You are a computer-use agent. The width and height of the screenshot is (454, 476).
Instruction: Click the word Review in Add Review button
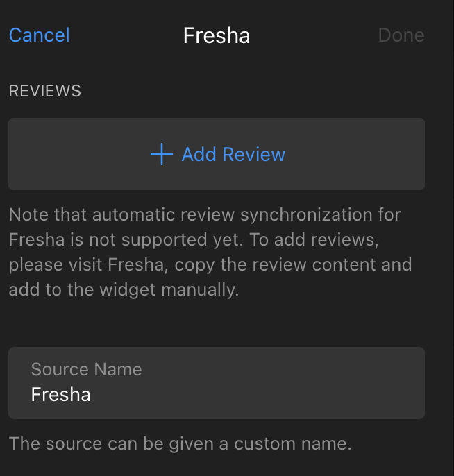pos(253,154)
